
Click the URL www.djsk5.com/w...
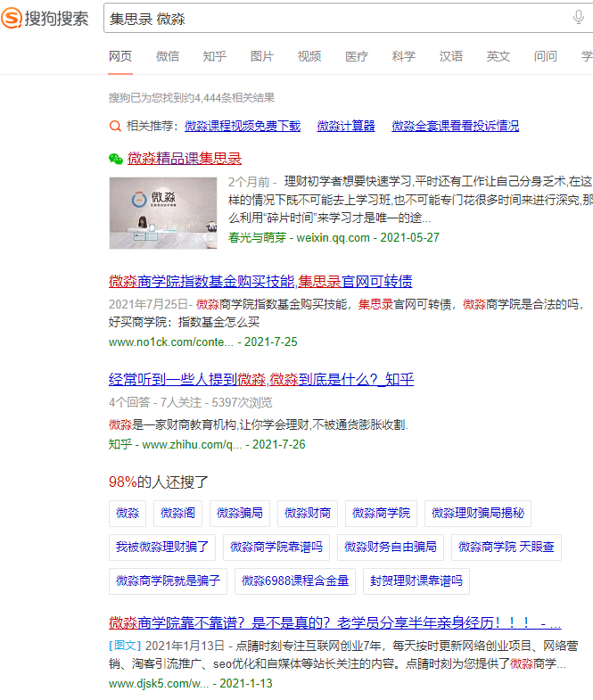(x=159, y=683)
